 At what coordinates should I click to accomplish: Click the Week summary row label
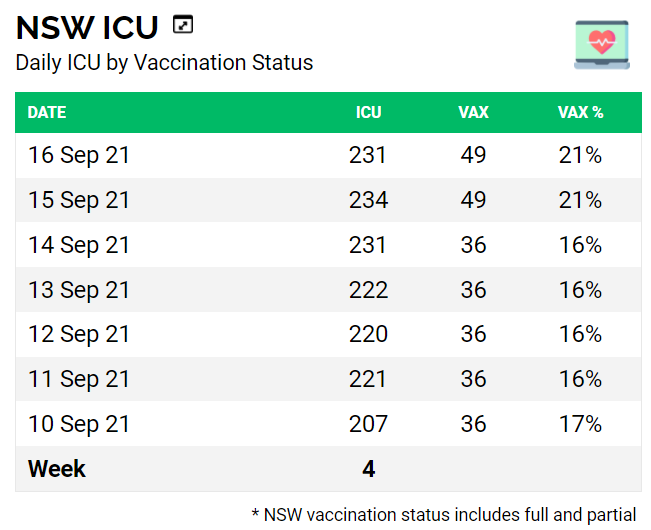coord(57,468)
